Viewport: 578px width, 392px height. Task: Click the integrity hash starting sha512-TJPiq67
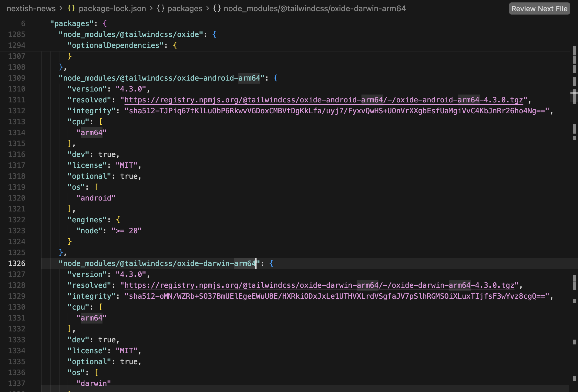tap(337, 111)
